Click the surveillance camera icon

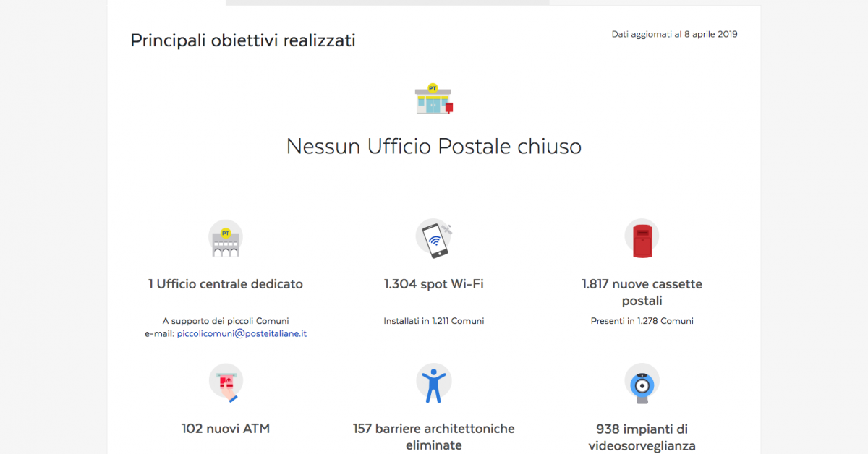tap(642, 383)
